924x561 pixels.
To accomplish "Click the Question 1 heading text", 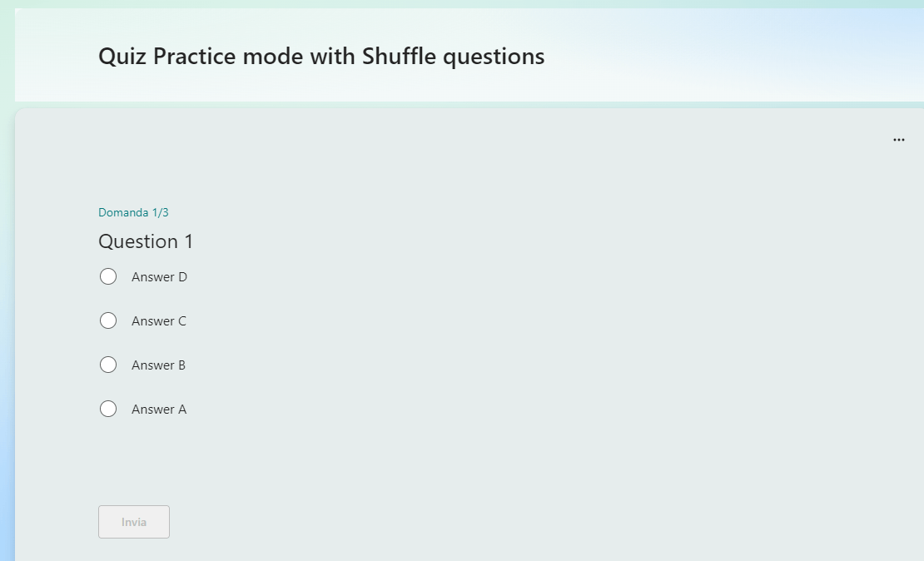I will (146, 241).
